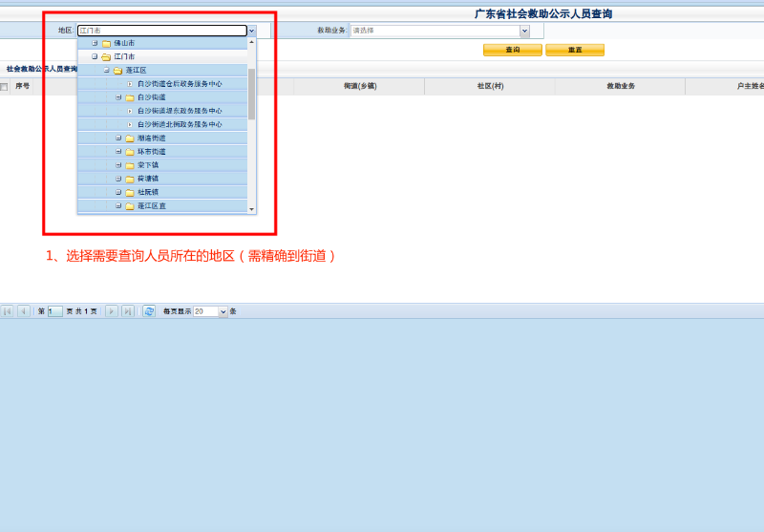Screen dimensions: 764x532
Task: Select 荷塘镇 in the tree
Action: 148,179
